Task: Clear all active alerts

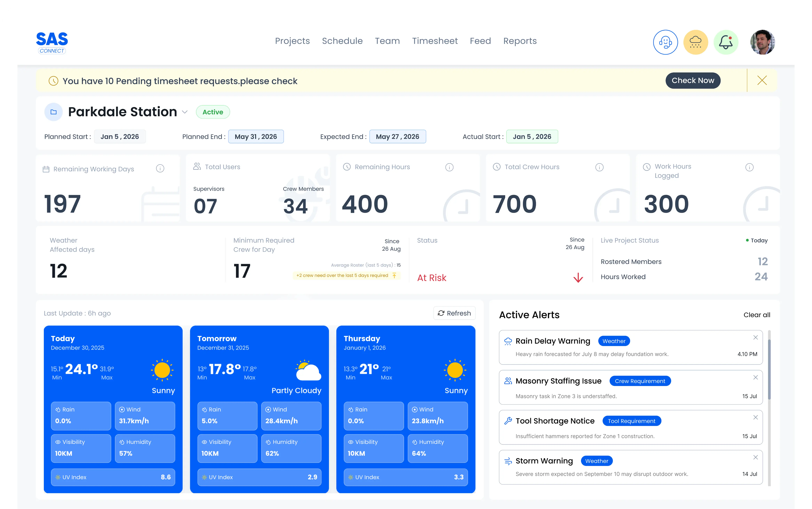Action: [757, 315]
